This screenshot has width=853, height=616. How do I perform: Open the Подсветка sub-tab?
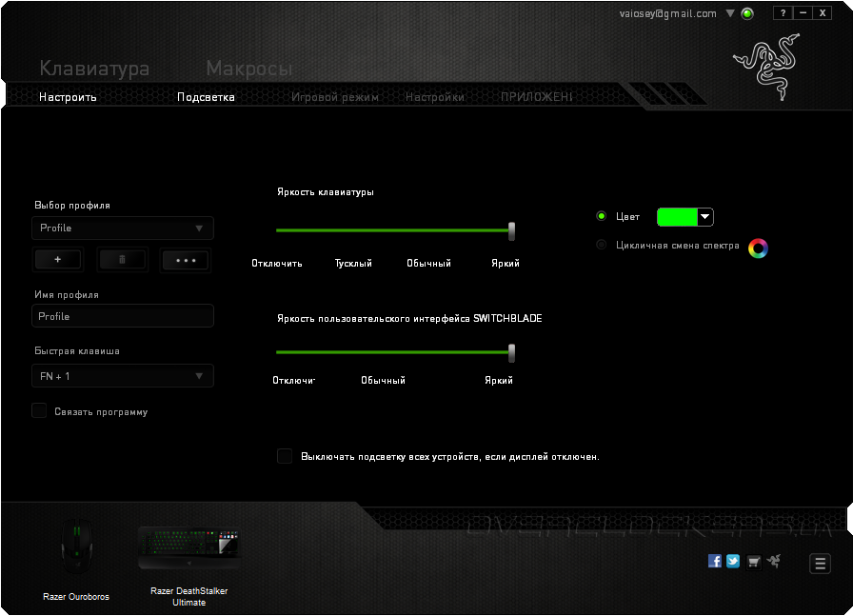pyautogui.click(x=206, y=97)
